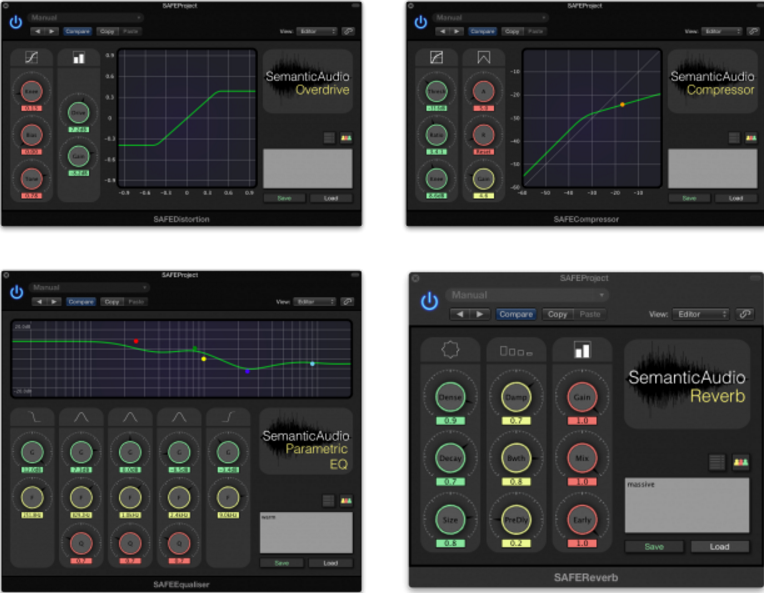Toggle Compare in the SAFECompressor window
The image size is (764, 593).
click(x=482, y=31)
